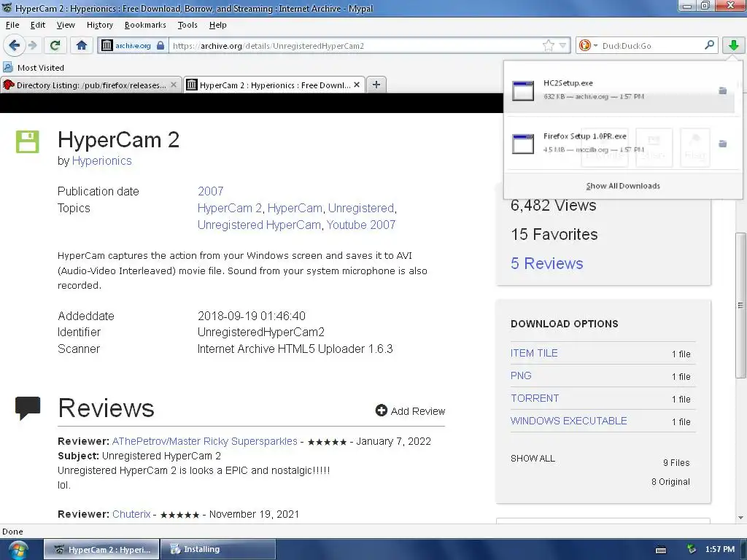
Task: Download the ITEM TILE file
Action: coord(534,353)
